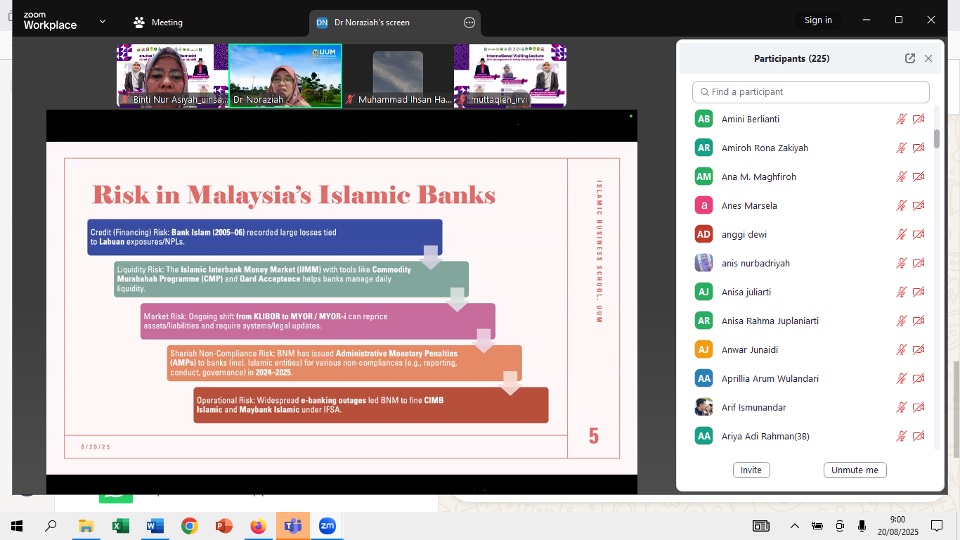Click Ana M. Maghfiroh's muted microphone icon
This screenshot has width=960, height=540.
[x=901, y=176]
